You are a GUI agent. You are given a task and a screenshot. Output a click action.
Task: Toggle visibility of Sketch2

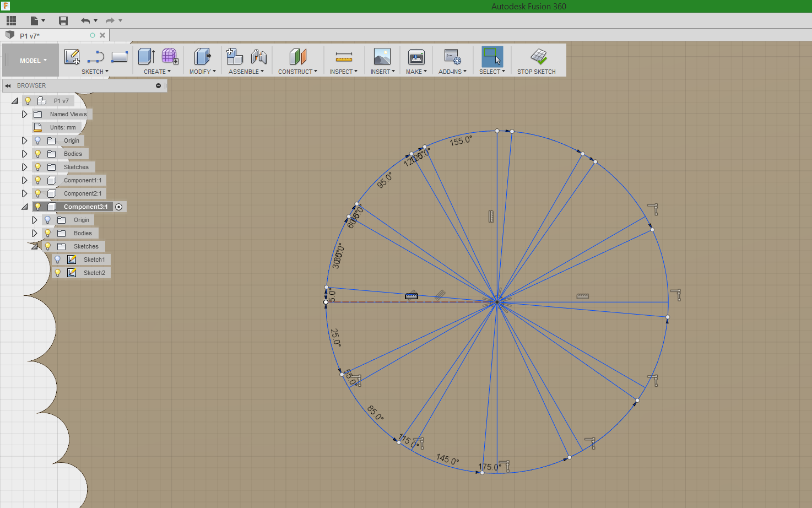pos(57,273)
